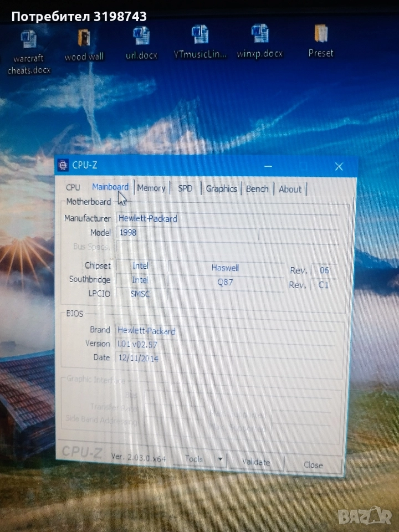This screenshot has width=399, height=532.
Task: Click the CPU-Z window title text
Action: (x=85, y=165)
